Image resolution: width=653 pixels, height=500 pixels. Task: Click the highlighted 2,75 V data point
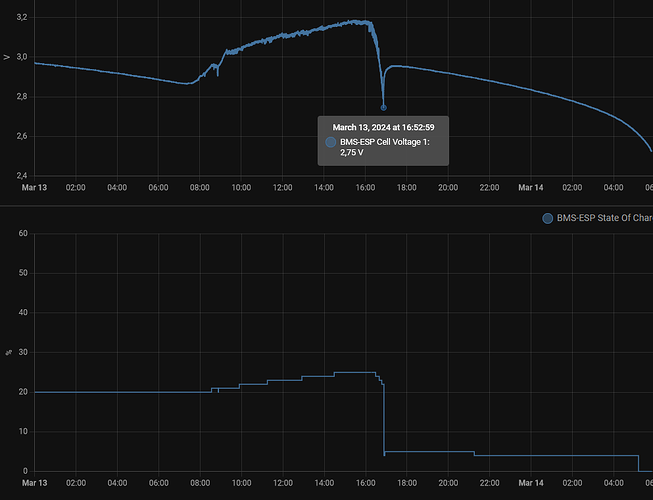coord(384,108)
